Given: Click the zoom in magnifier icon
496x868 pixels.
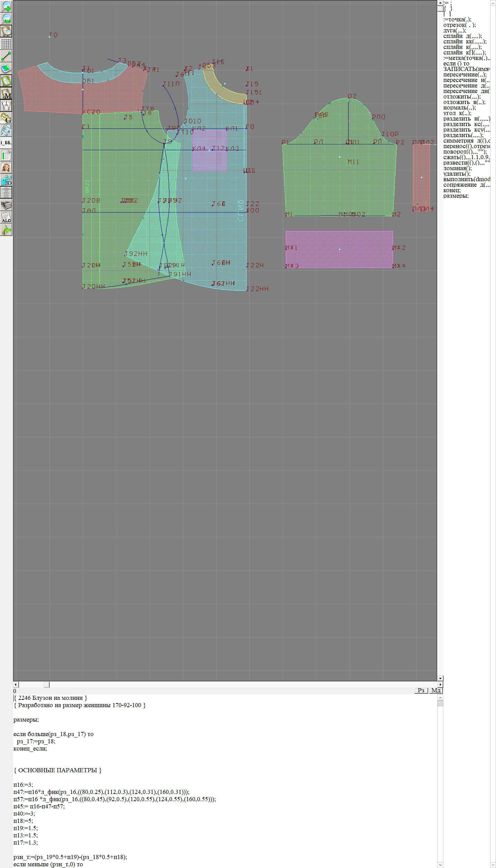Looking at the screenshot, I should click(x=6, y=6).
